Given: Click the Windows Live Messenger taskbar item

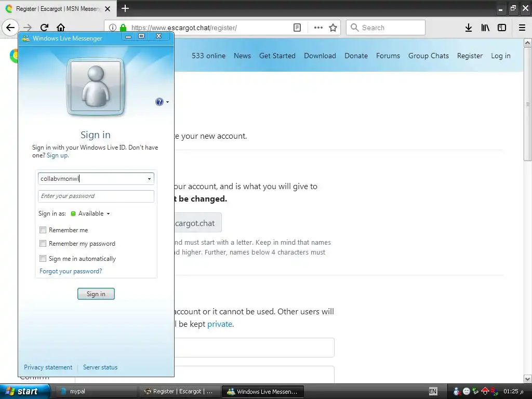Looking at the screenshot, I should [262, 391].
